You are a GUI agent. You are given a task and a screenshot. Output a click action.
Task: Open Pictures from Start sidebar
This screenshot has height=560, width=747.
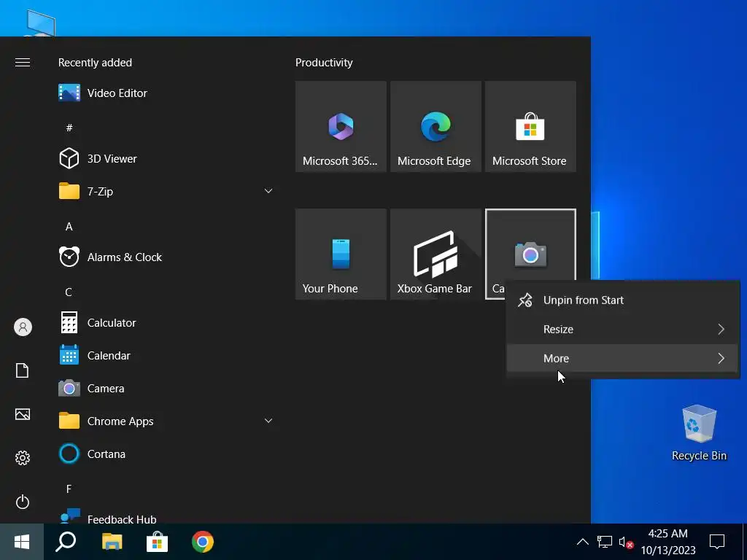coord(23,414)
